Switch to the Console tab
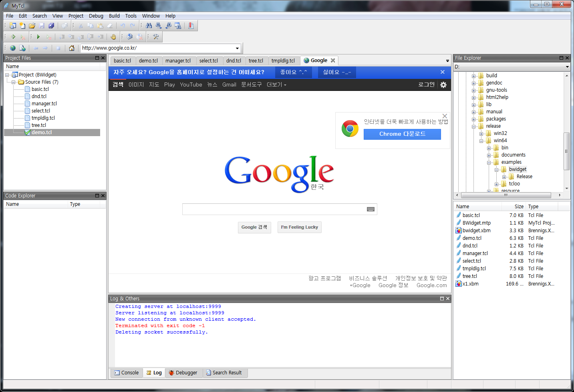The image size is (574, 392). 126,373
